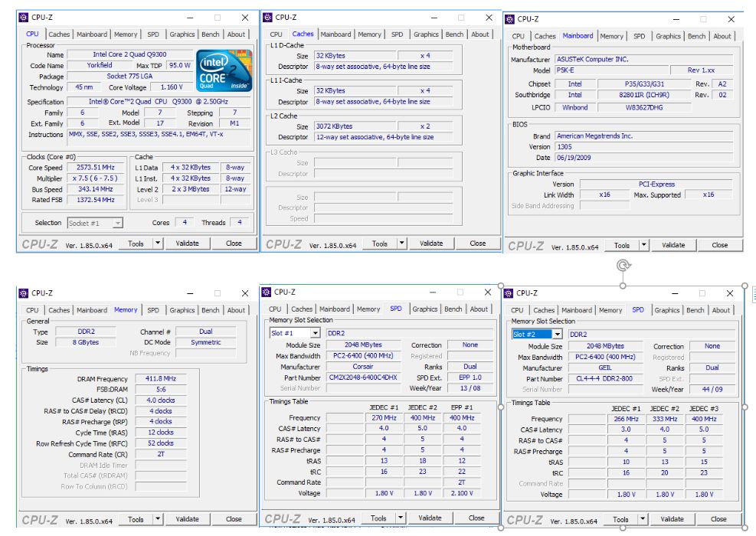Viewport: 756px width, 536px height.
Task: Click the FSB:DRAM ratio 5:6 value
Action: pyautogui.click(x=161, y=390)
